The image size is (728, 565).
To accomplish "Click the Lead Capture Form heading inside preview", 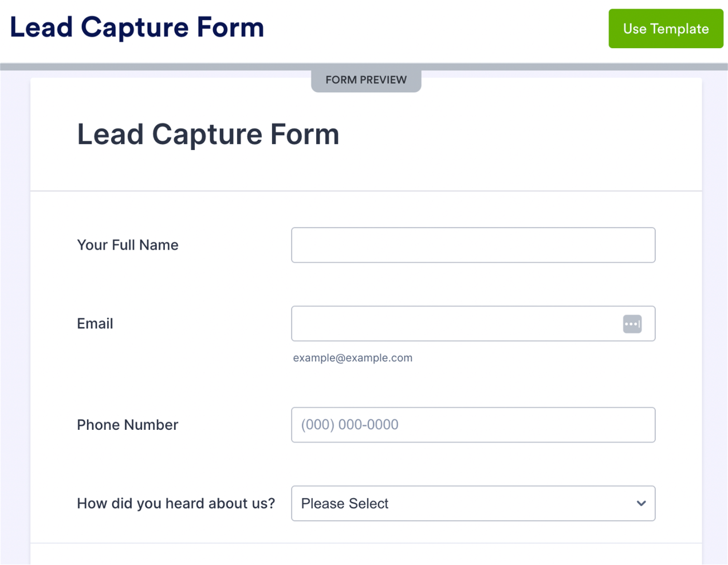I will click(208, 135).
